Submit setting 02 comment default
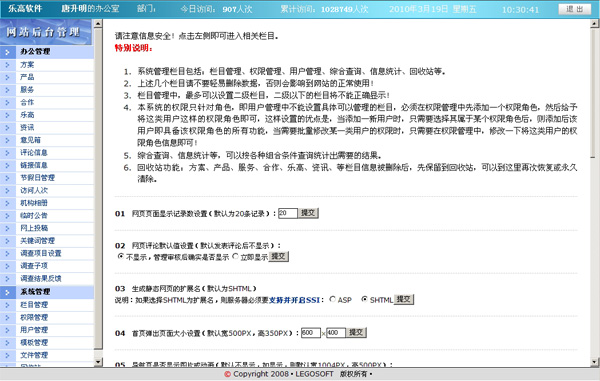 [x=279, y=257]
